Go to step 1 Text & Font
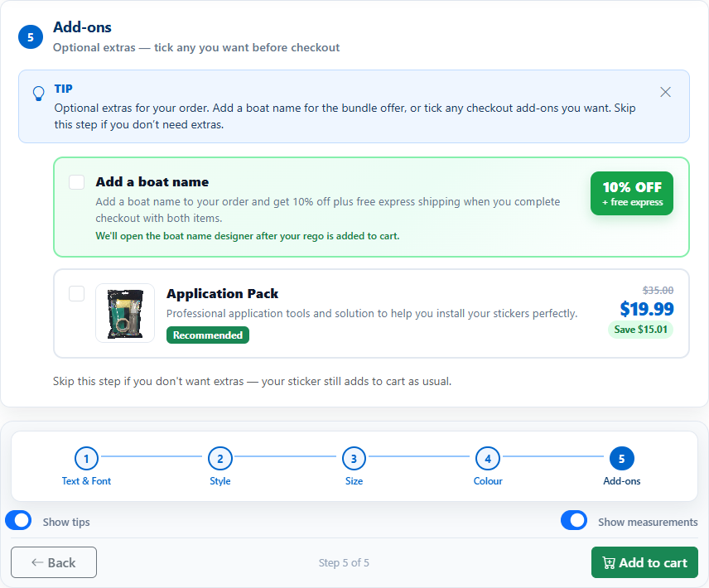This screenshot has height=588, width=709. (86, 466)
